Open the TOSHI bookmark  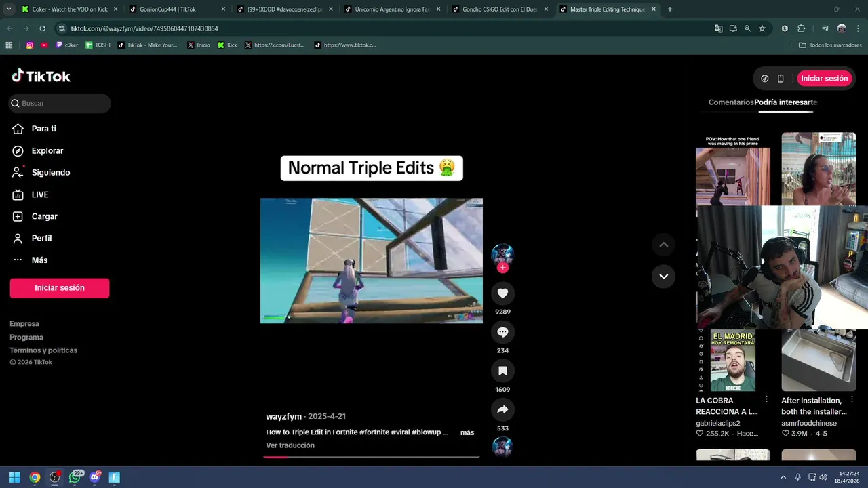pyautogui.click(x=98, y=45)
